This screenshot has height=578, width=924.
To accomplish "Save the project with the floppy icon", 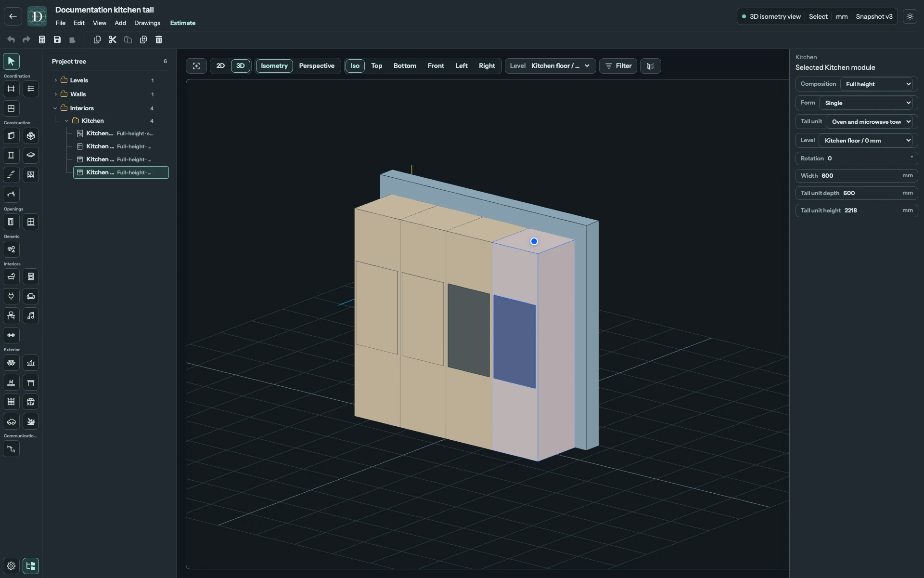I will [x=57, y=39].
